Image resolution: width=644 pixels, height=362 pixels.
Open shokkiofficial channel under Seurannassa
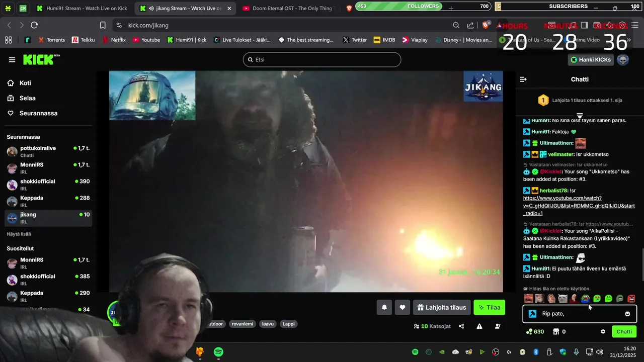tap(48, 185)
